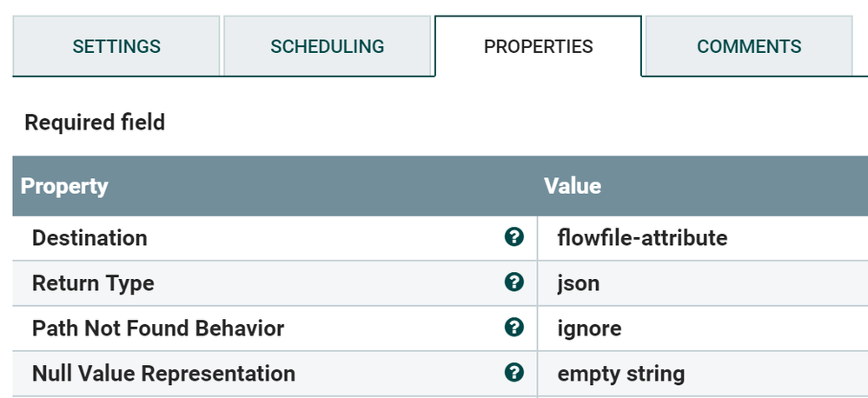Screen dimensions: 868x398
Task: Go to the Comments tab
Action: tap(749, 46)
